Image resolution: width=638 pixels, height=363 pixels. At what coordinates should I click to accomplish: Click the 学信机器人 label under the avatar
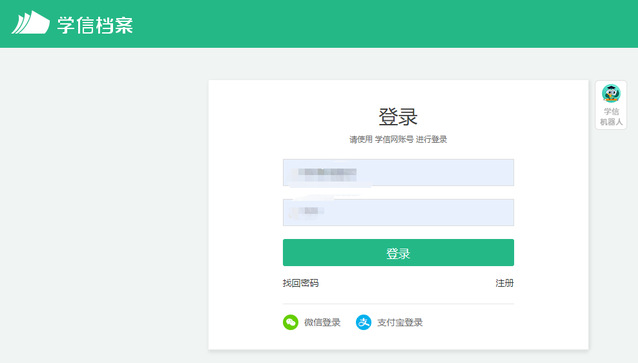click(x=611, y=117)
